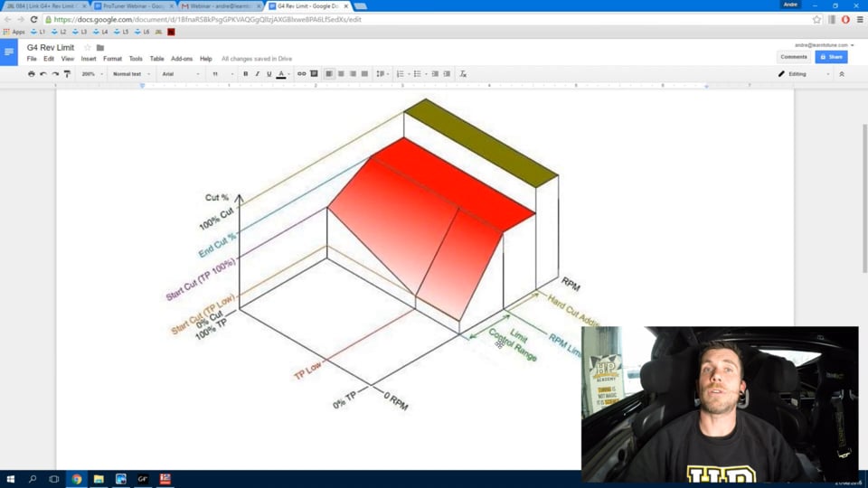Open the 200% zoom dropdown
This screenshot has width=868, height=488.
92,73
